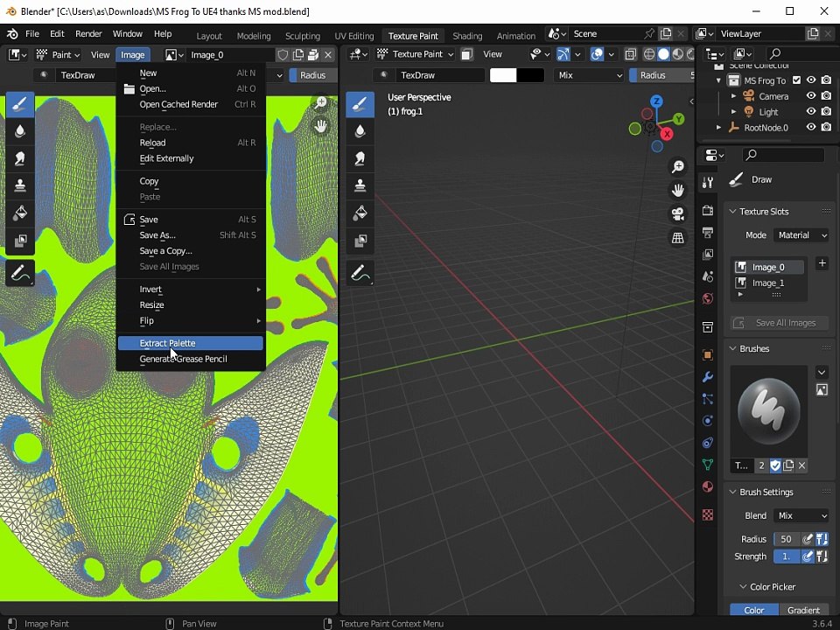The image size is (840, 630).
Task: Select the Gradient tab in Color Picker
Action: pyautogui.click(x=803, y=610)
